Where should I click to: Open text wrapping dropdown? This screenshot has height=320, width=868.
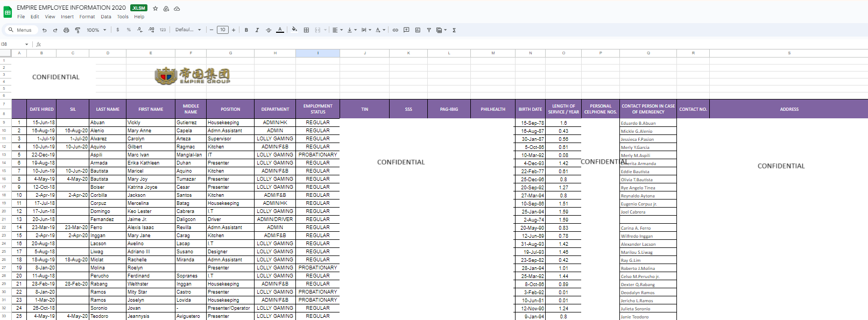[x=366, y=30]
